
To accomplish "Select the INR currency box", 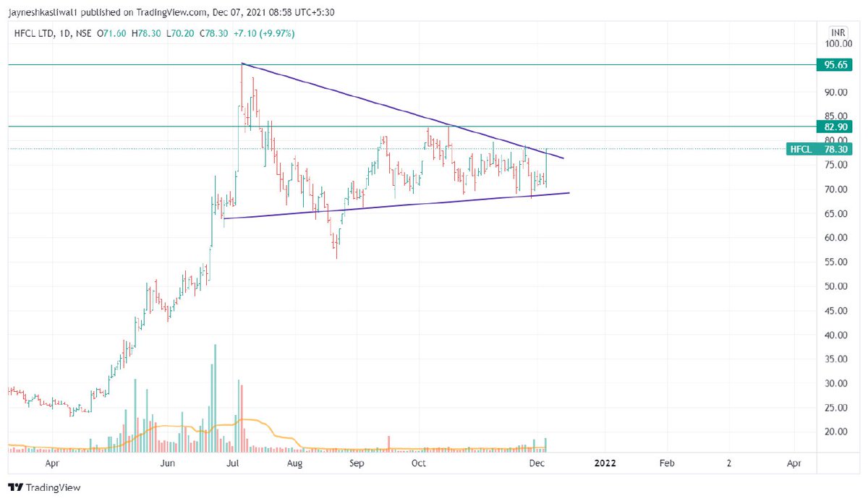I will [839, 33].
